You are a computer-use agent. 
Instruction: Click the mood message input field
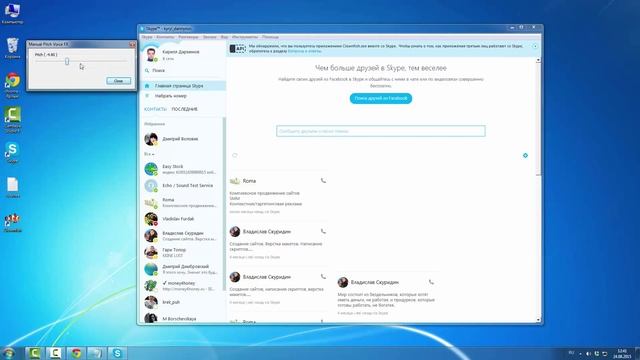(x=381, y=131)
